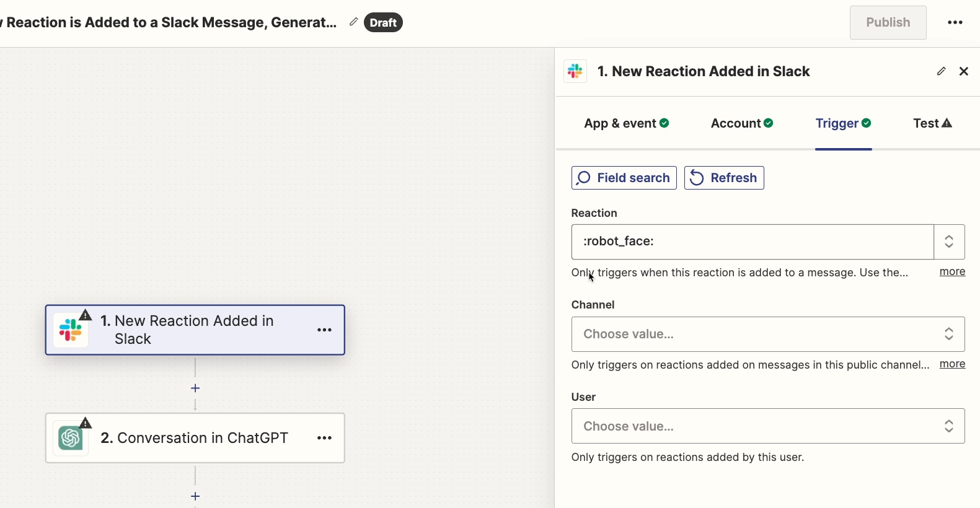Image resolution: width=980 pixels, height=508 pixels.
Task: Go to the Test tab
Action: [932, 123]
